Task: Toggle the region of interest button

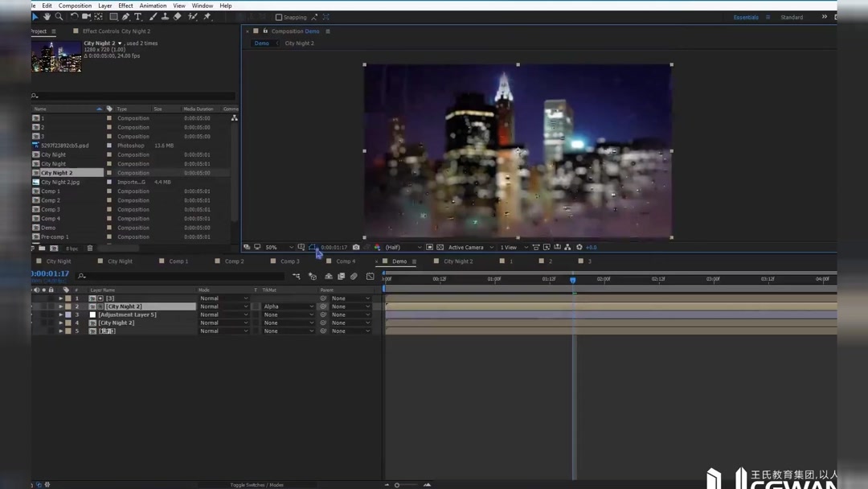Action: pyautogui.click(x=429, y=248)
